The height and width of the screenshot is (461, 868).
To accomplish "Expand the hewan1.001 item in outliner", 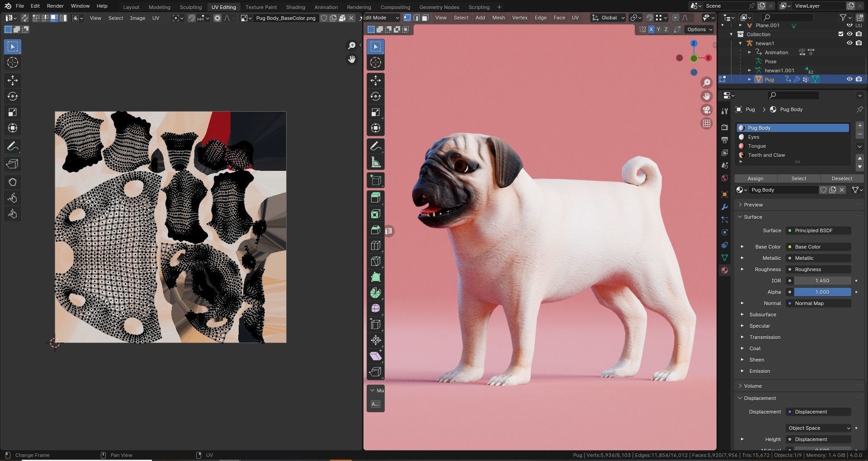I will [x=750, y=70].
